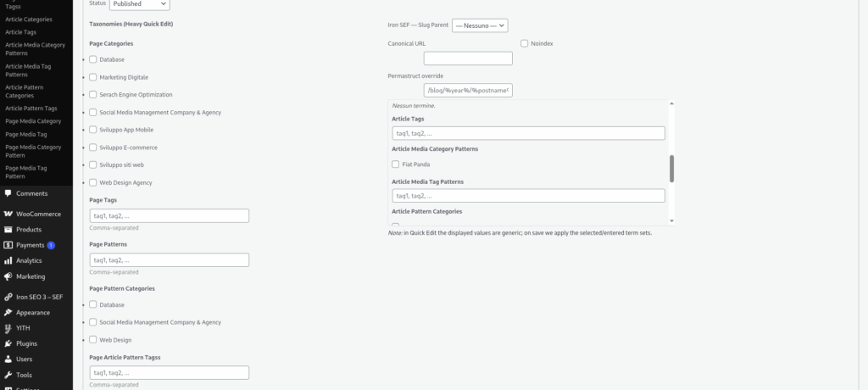Open Page Media Category menu item
868x390 pixels.
click(33, 121)
